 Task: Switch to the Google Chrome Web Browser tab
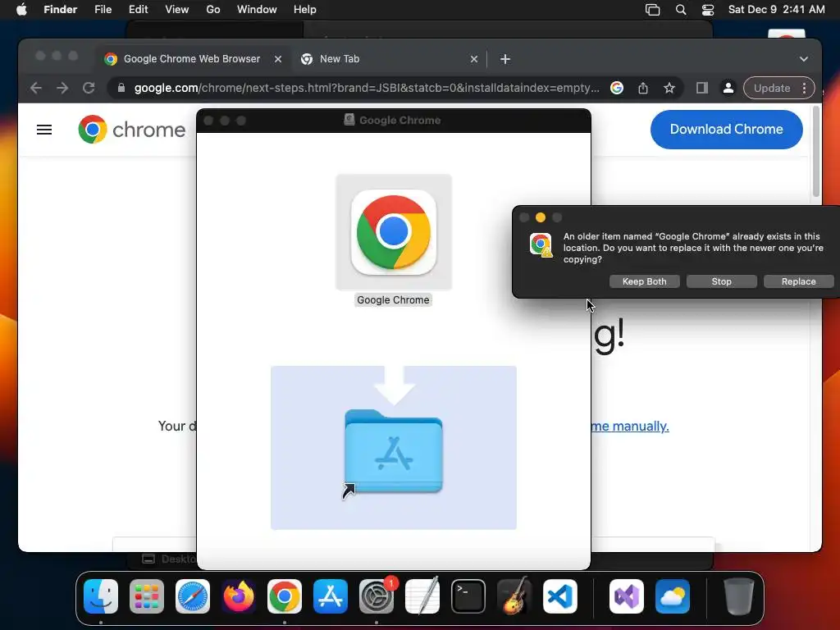[x=191, y=59]
